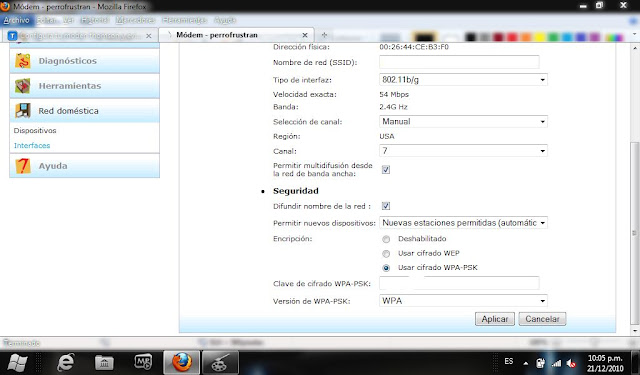Open the Dispositivos link in sidebar
Image resolution: width=640 pixels, height=375 pixels.
tap(35, 131)
